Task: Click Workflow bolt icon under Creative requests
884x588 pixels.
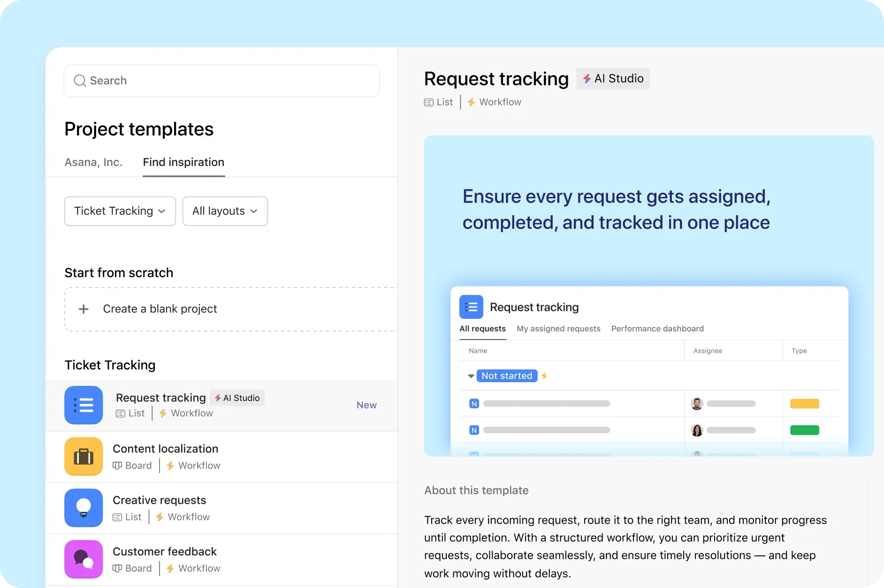Action: click(160, 517)
